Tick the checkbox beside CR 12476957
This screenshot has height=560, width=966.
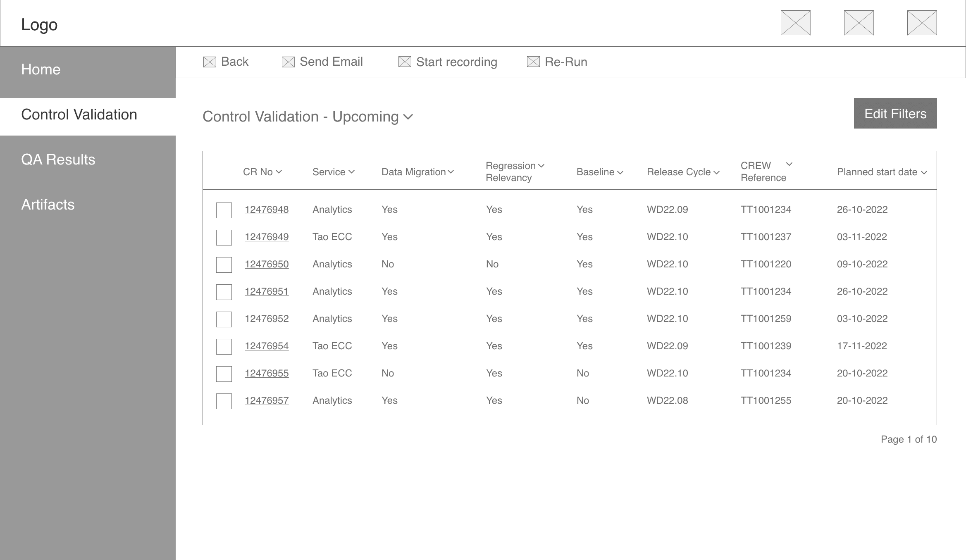click(224, 401)
